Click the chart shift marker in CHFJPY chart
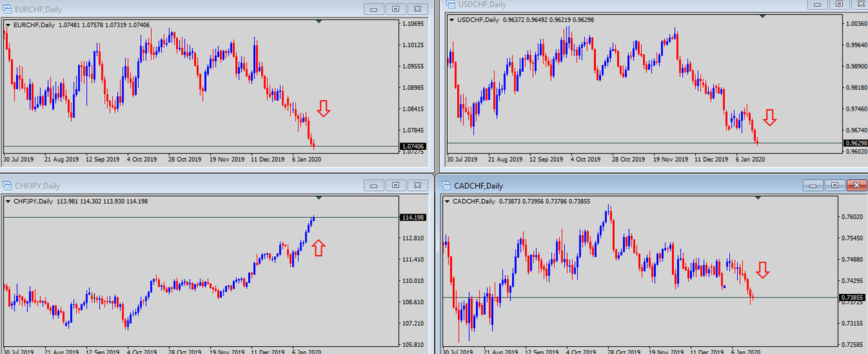868x354 pixels. (x=319, y=198)
